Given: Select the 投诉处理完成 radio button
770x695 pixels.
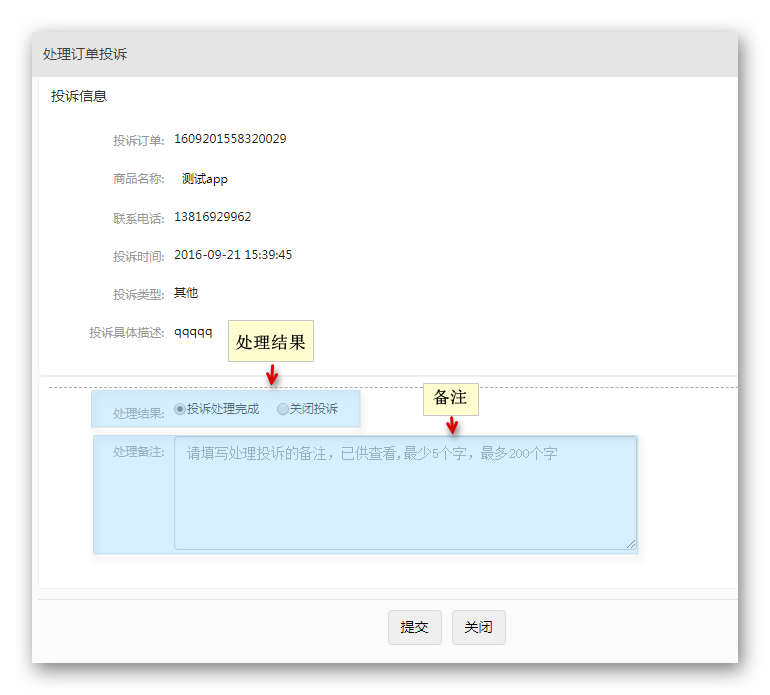Looking at the screenshot, I should [x=180, y=409].
